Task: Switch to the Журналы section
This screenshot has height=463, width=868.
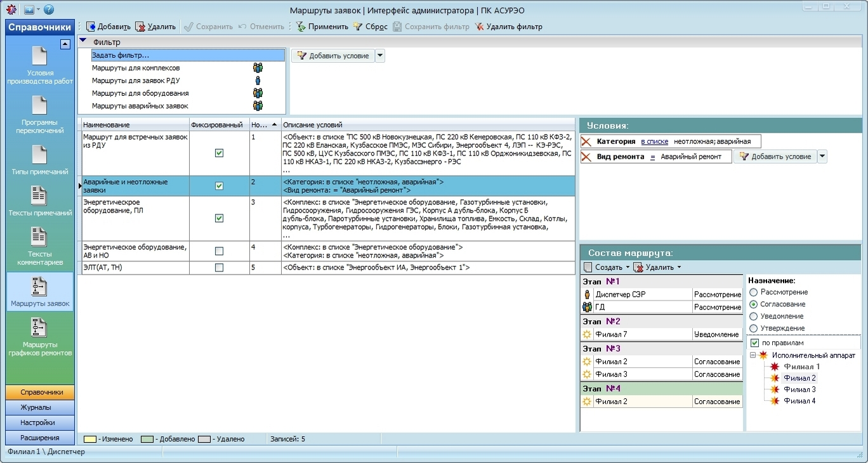Action: pos(40,407)
